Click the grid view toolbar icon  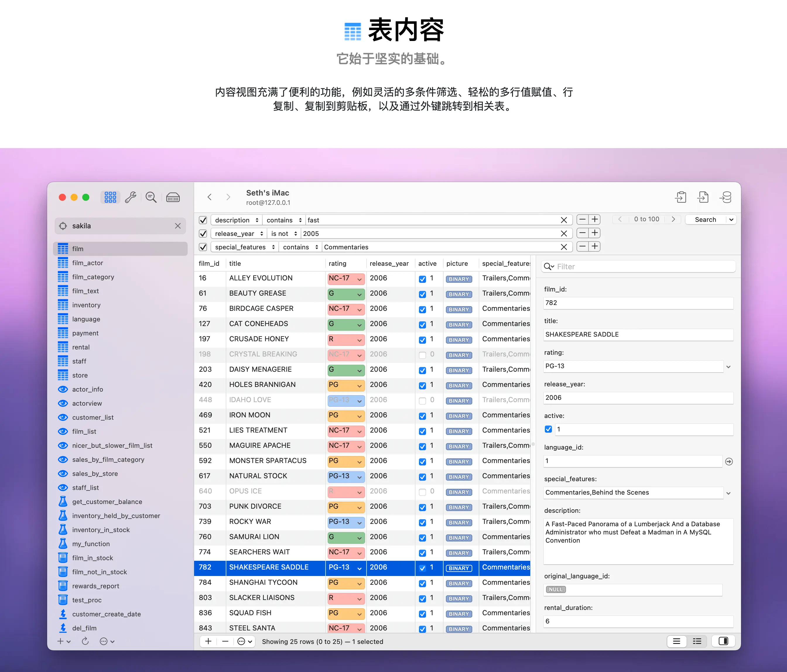click(x=110, y=198)
